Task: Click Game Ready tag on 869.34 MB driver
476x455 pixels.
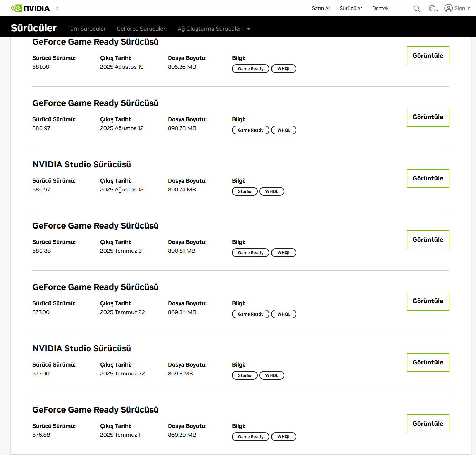Action: click(250, 314)
